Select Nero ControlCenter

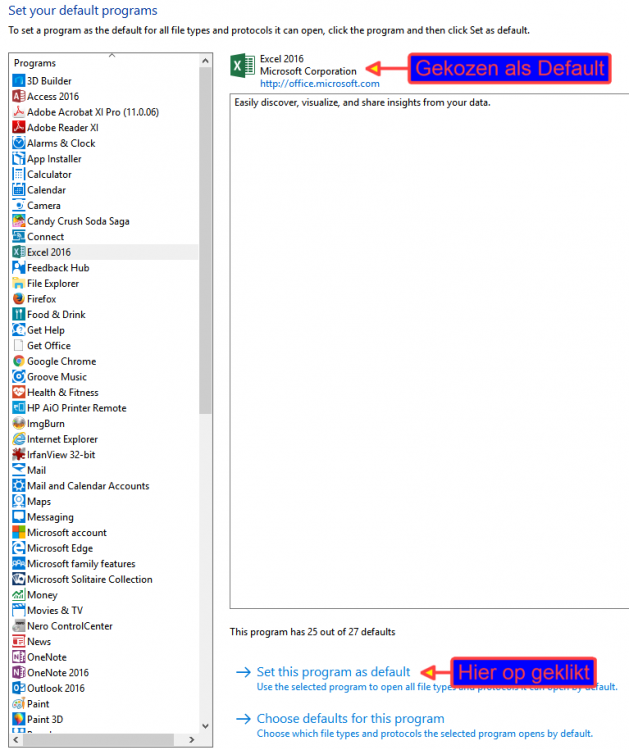point(69,626)
